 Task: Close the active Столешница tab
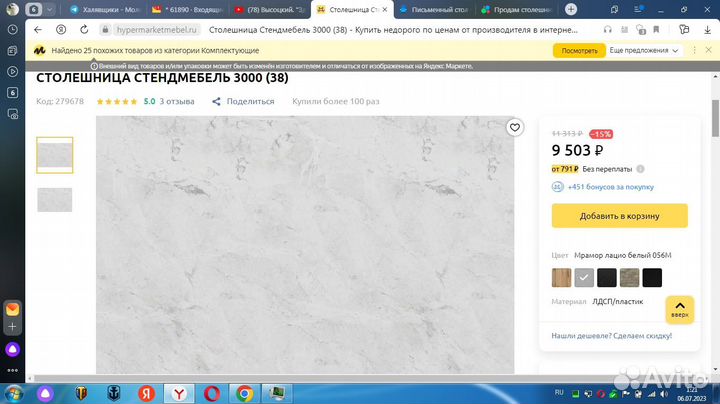pyautogui.click(x=385, y=9)
